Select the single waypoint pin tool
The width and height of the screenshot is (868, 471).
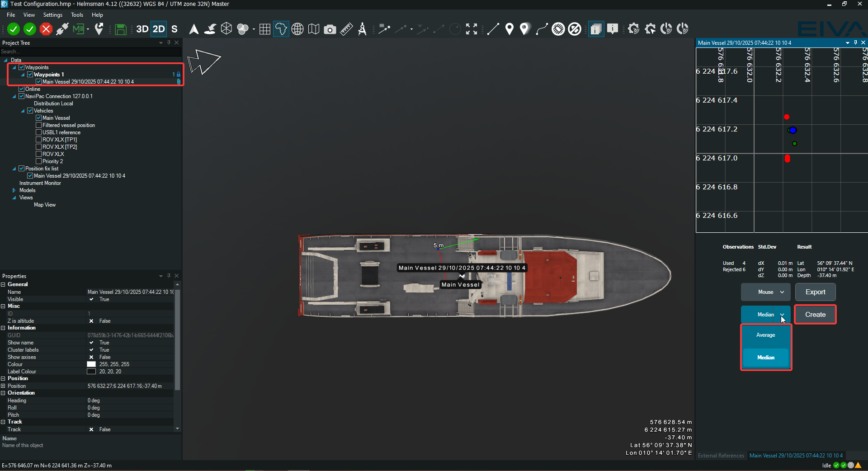[509, 29]
